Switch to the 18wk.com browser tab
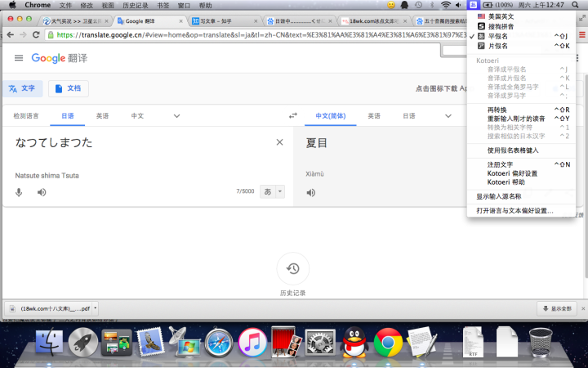Screen dimensions: 588x368 click(373, 21)
